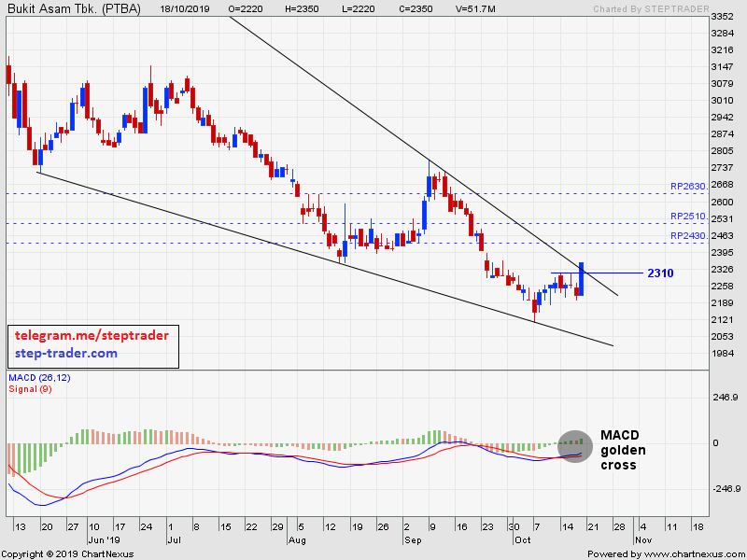Click the RP2430 resistance level label
This screenshot has width=747, height=560.
tap(688, 236)
